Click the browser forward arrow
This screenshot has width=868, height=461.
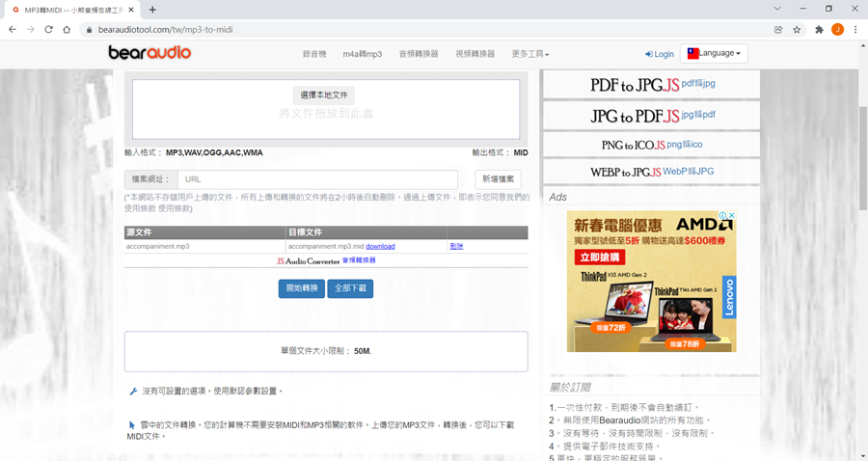coord(31,29)
